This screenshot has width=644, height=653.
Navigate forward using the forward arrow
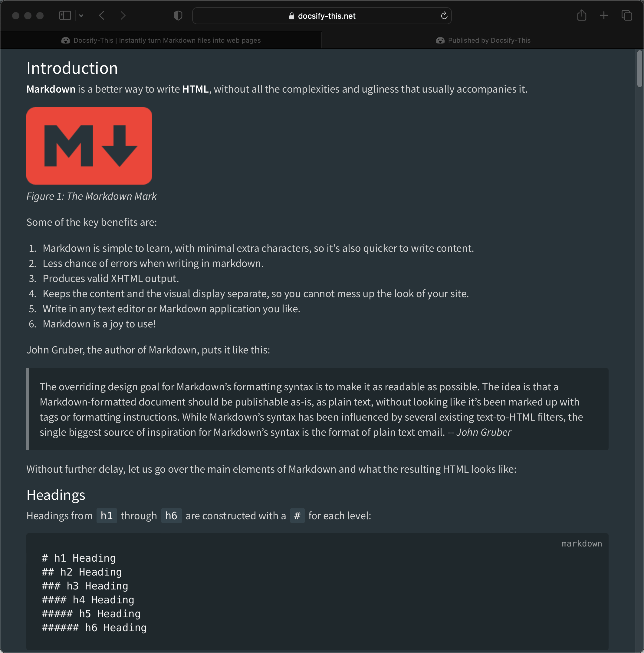123,15
